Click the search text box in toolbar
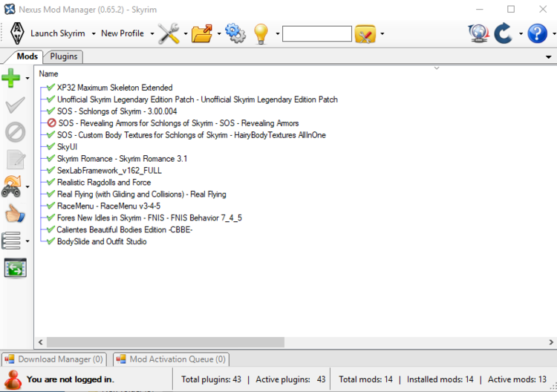The width and height of the screenshot is (557, 392). (x=317, y=33)
